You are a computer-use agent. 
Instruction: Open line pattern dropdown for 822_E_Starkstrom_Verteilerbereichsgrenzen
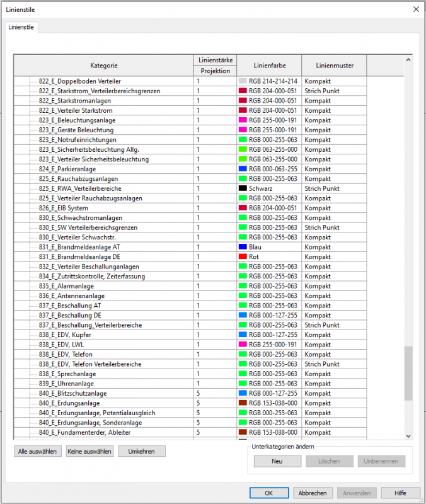coord(333,91)
